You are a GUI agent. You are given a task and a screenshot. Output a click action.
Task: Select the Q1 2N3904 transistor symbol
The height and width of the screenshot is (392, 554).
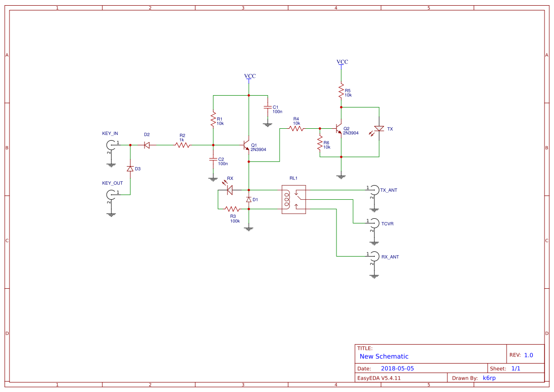(246, 146)
